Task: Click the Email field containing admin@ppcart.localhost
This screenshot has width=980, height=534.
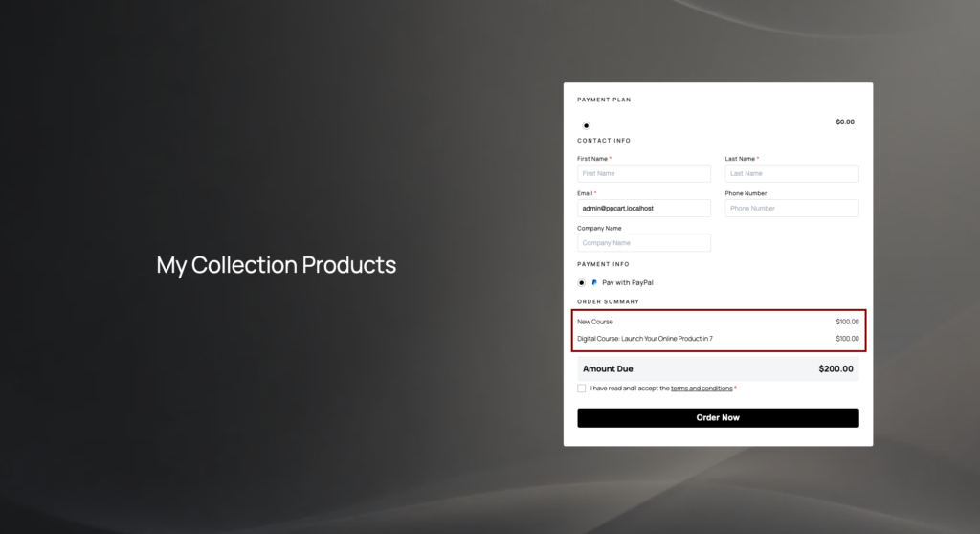Action: pos(644,209)
